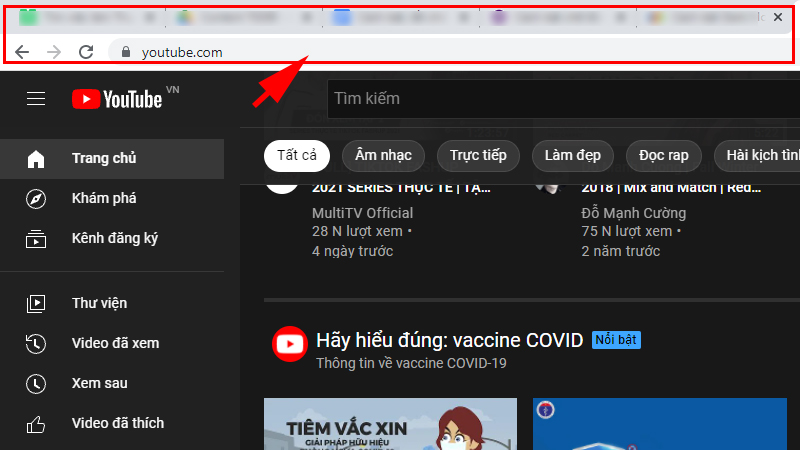Click Thông tin về vaccine COVID-19 subtitle
The width and height of the screenshot is (800, 450).
pos(411,363)
